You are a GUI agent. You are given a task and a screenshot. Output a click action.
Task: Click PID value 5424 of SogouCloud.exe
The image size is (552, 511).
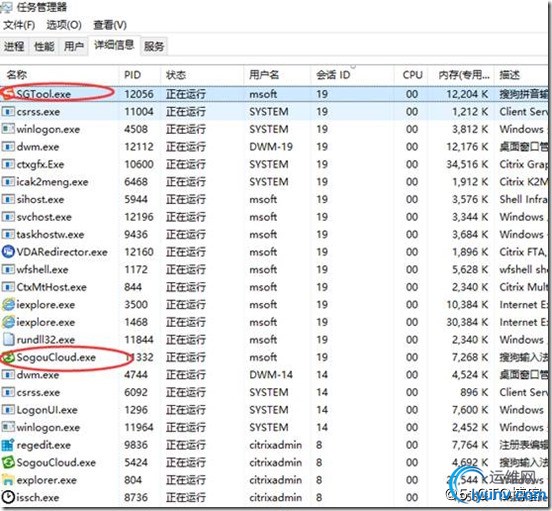(136, 462)
